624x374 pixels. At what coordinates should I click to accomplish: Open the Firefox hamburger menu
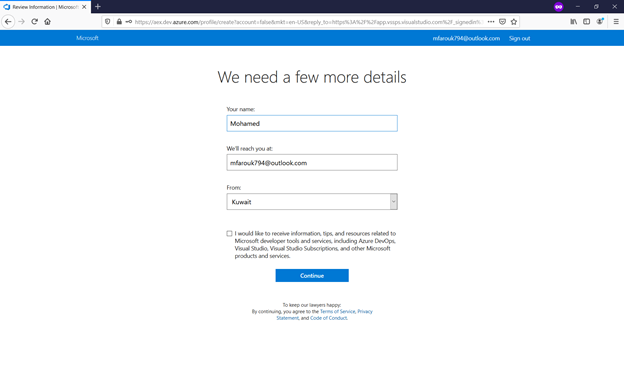pos(616,22)
